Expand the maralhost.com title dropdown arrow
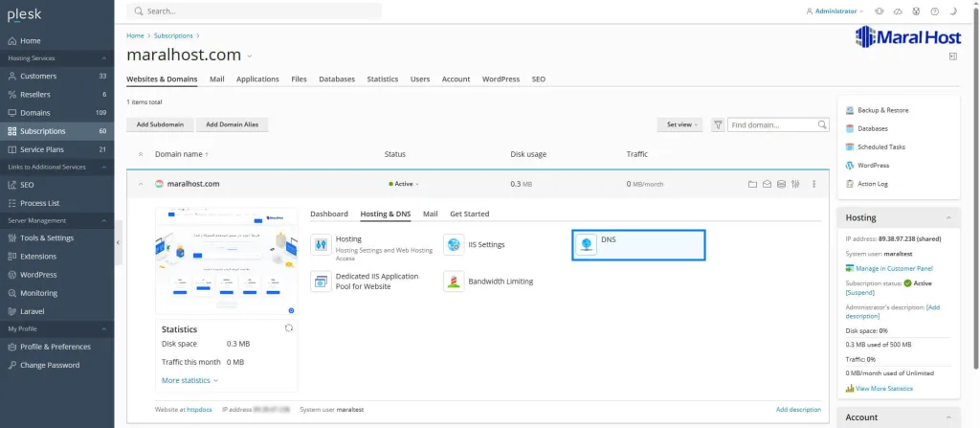Image resolution: width=980 pixels, height=428 pixels. click(250, 56)
